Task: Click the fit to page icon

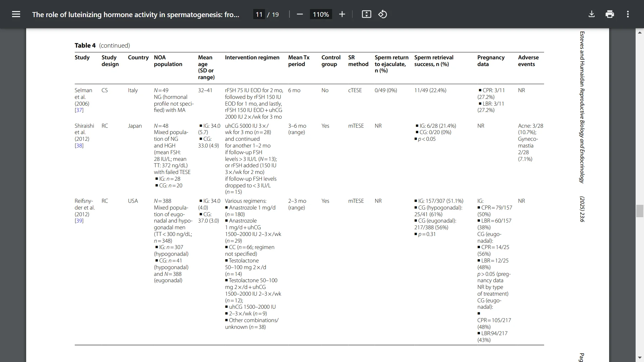Action: coord(366,14)
